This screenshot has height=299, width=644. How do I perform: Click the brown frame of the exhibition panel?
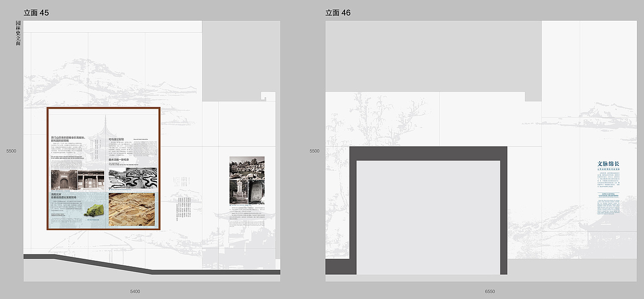click(103, 108)
